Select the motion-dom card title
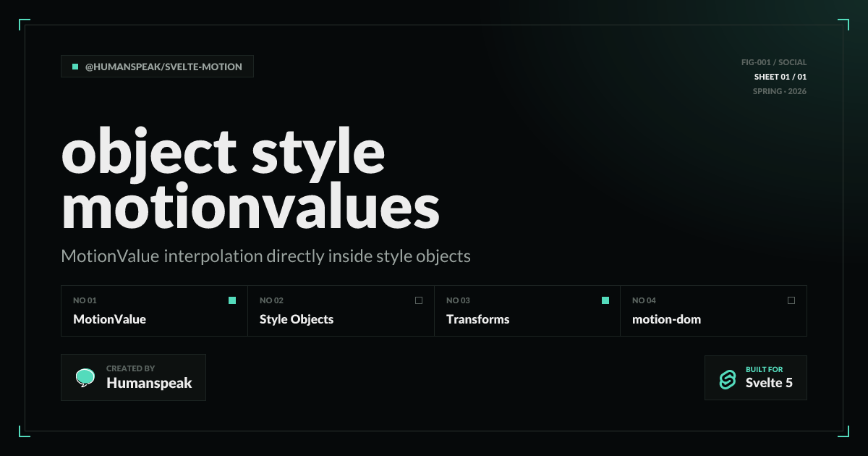Screen dimensions: 868x456 coord(666,319)
